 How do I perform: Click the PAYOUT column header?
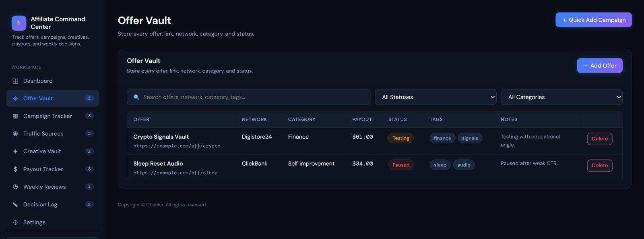pos(362,120)
